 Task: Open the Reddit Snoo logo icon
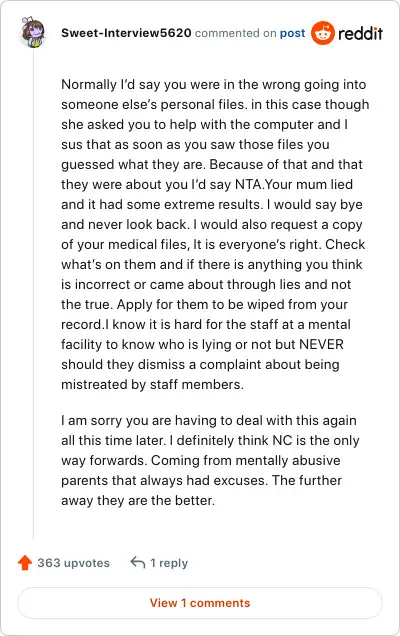tap(323, 33)
